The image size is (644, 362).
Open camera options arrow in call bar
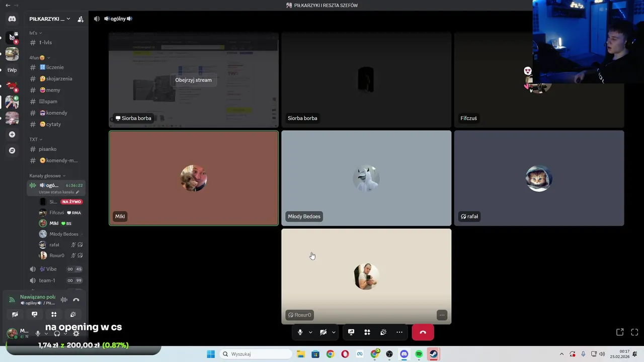click(334, 332)
